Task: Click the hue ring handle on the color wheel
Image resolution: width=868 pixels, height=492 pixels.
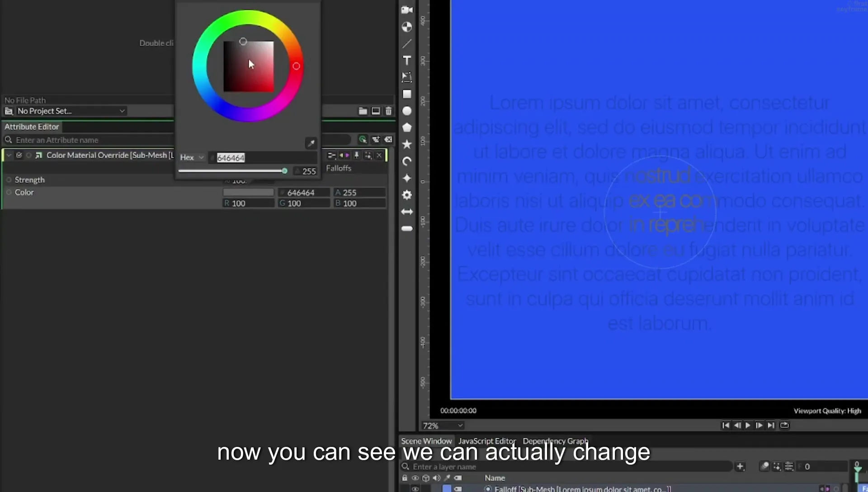Action: (296, 66)
